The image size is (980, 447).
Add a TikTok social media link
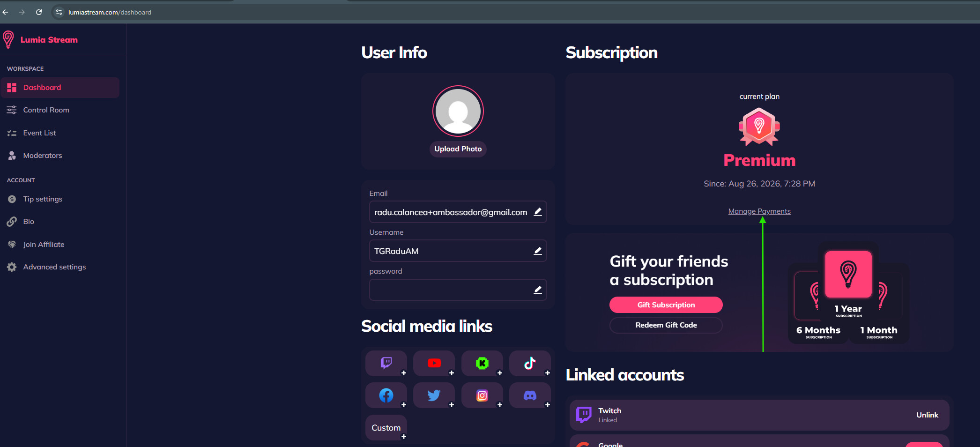(x=530, y=363)
